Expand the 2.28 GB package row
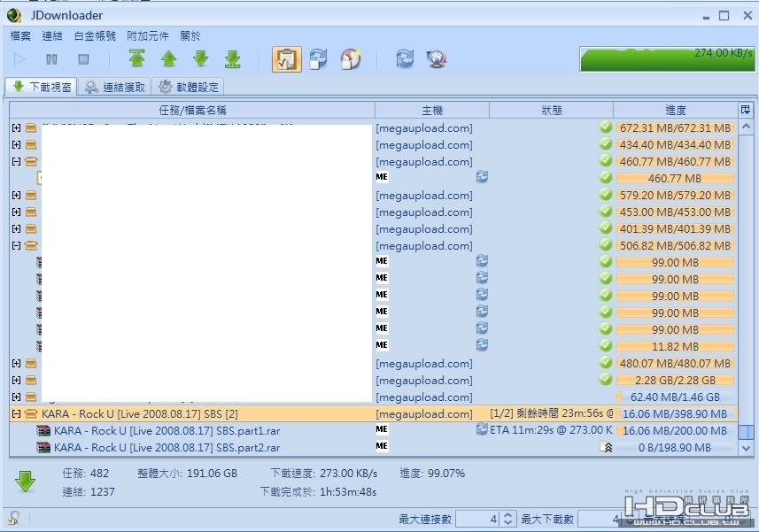Image resolution: width=759 pixels, height=532 pixels. coord(17,380)
